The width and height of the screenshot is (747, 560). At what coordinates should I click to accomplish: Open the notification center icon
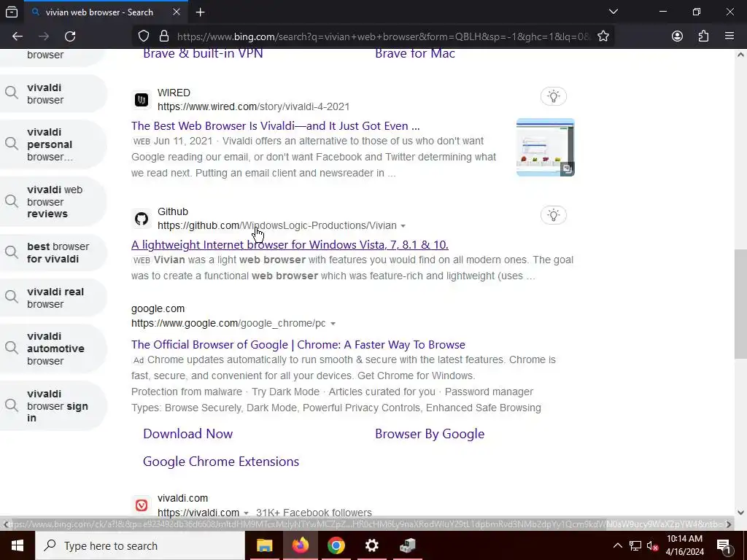(x=724, y=545)
